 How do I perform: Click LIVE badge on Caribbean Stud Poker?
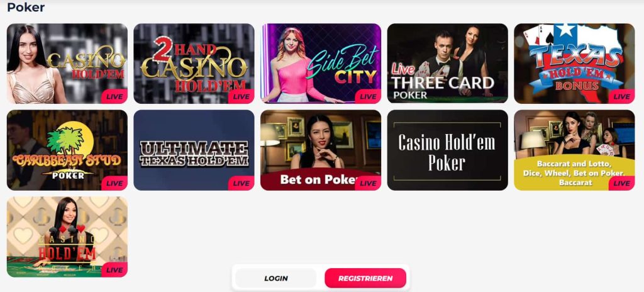pyautogui.click(x=114, y=183)
